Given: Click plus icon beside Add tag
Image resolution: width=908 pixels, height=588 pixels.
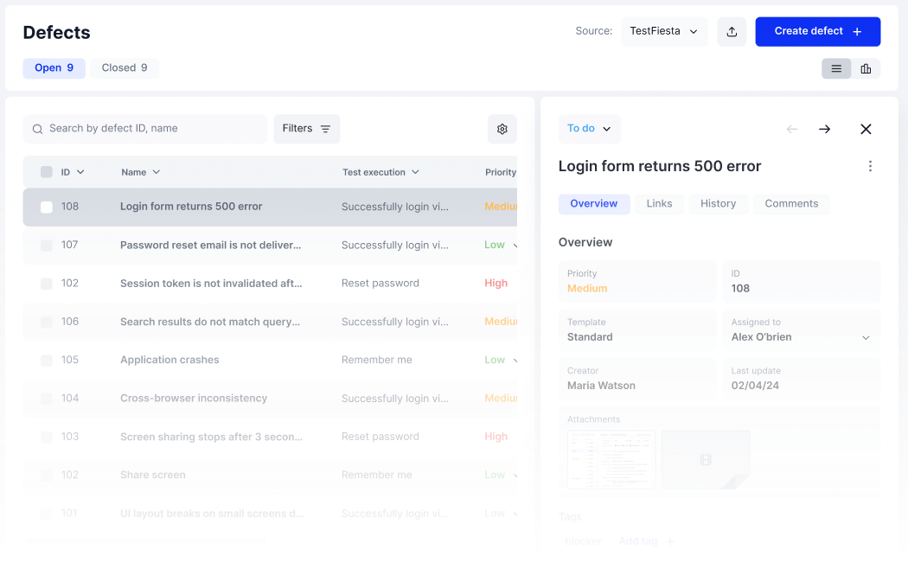Looking at the screenshot, I should tap(670, 542).
